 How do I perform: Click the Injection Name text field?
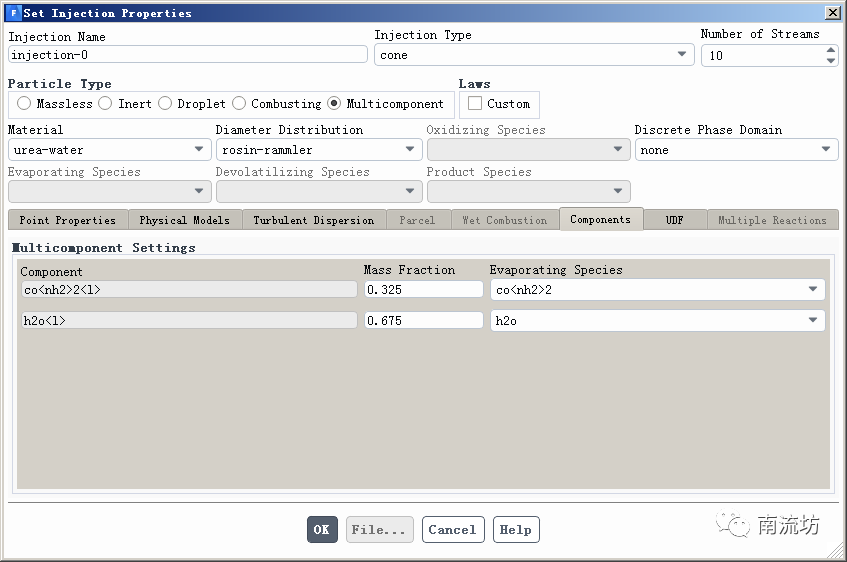click(x=188, y=55)
